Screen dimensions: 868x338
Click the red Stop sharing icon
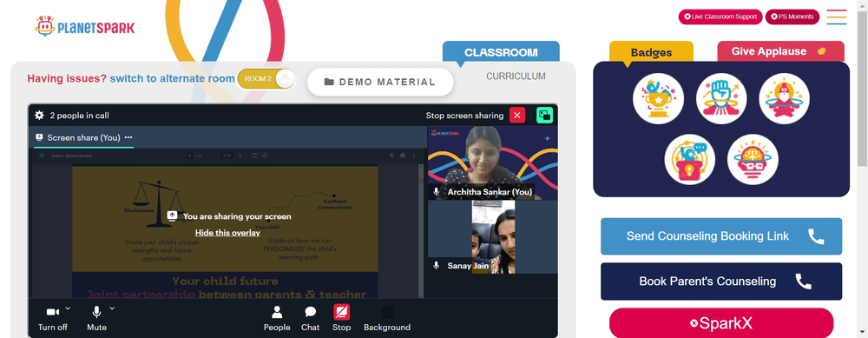pyautogui.click(x=341, y=313)
